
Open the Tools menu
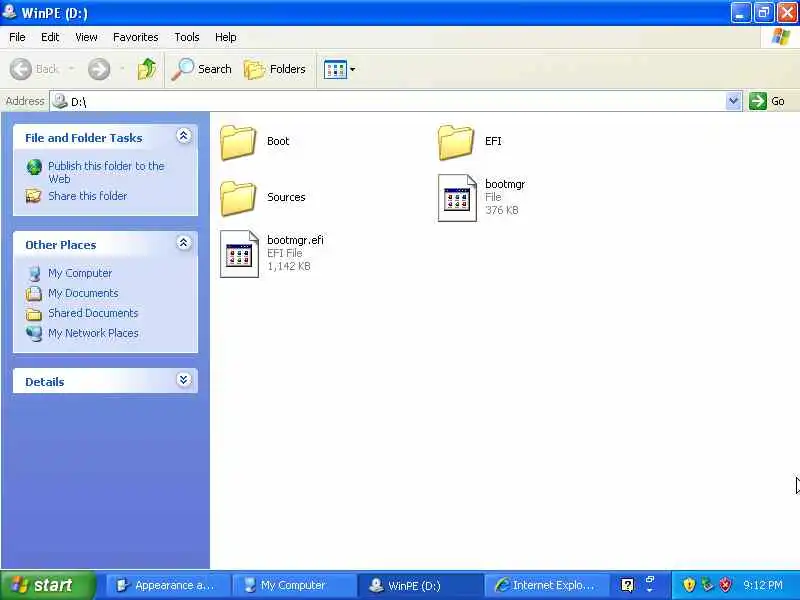(187, 37)
